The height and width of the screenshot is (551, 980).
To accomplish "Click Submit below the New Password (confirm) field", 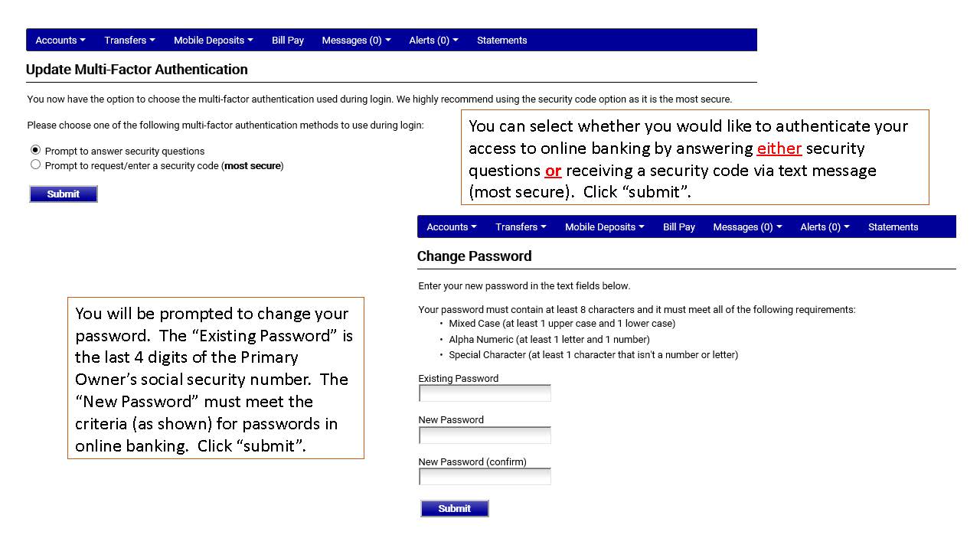I will [x=455, y=509].
